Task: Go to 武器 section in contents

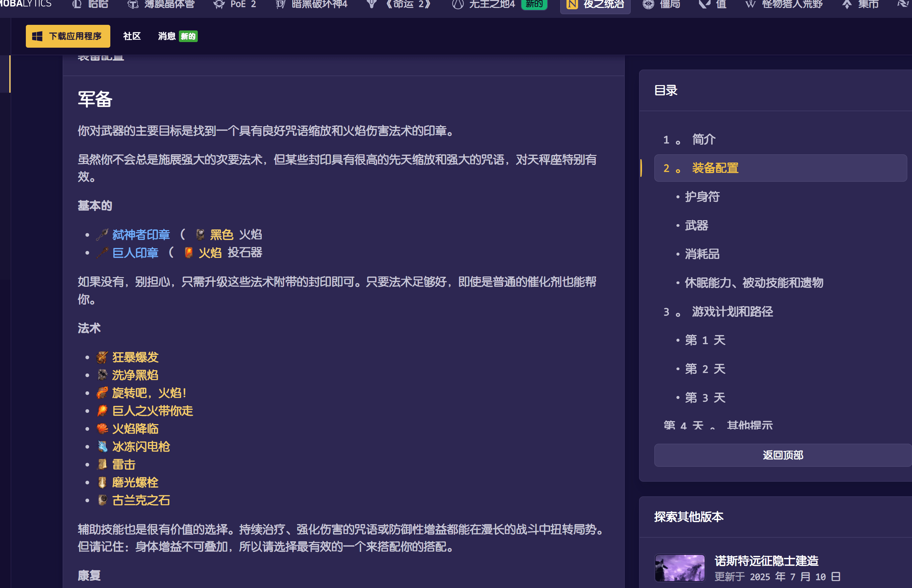Action: coord(696,225)
